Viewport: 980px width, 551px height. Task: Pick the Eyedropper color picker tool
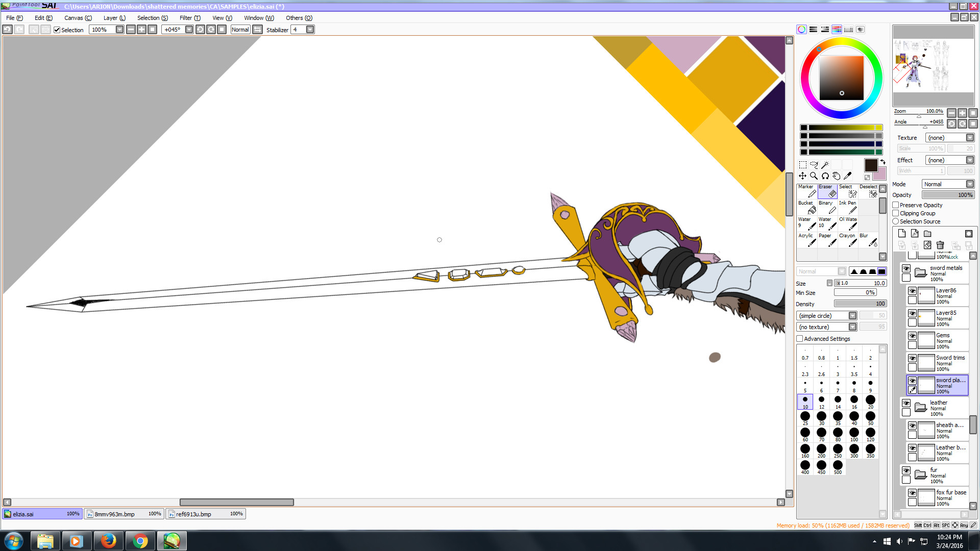(848, 176)
